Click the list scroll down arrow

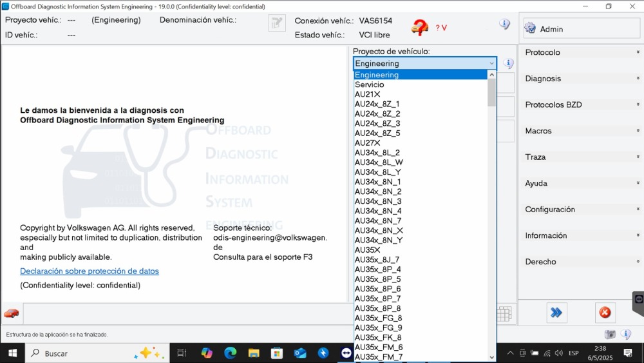[491, 357]
